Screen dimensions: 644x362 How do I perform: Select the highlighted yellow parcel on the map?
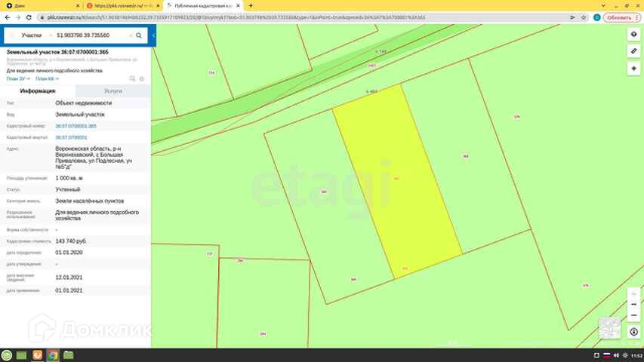point(397,180)
